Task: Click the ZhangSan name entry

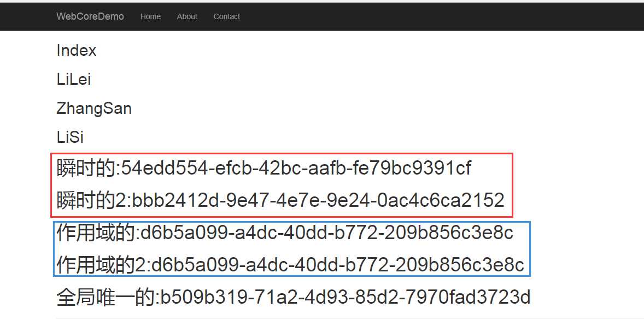Action: 94,108
